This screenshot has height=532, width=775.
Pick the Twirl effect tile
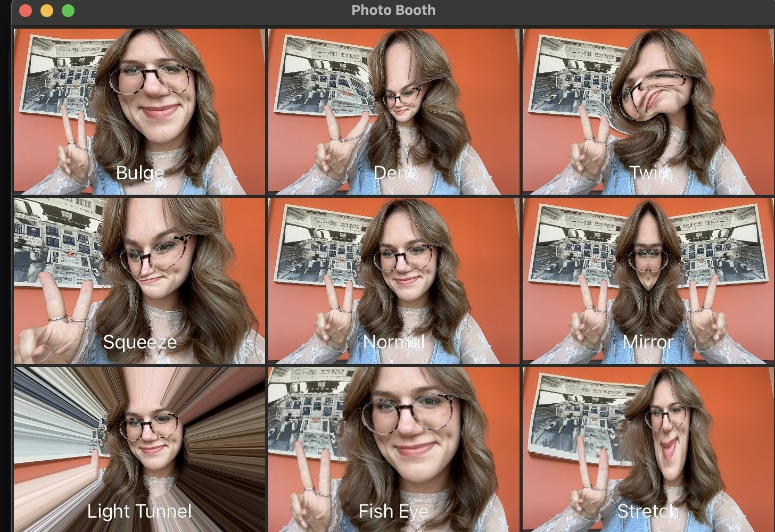[648, 112]
